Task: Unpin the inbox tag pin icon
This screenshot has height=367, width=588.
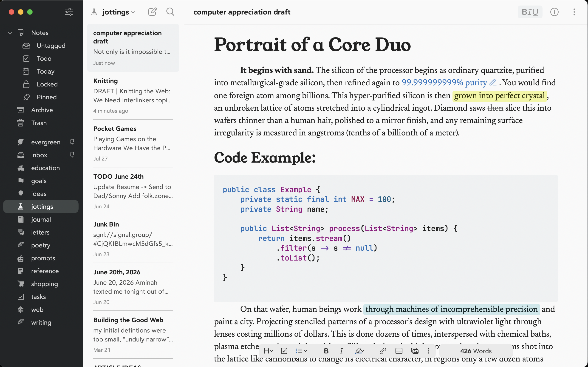Action: point(72,155)
